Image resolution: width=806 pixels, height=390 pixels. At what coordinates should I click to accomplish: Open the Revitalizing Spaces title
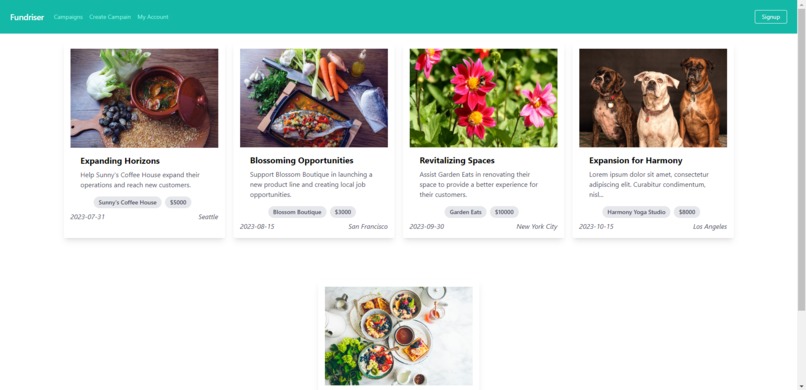pyautogui.click(x=457, y=161)
